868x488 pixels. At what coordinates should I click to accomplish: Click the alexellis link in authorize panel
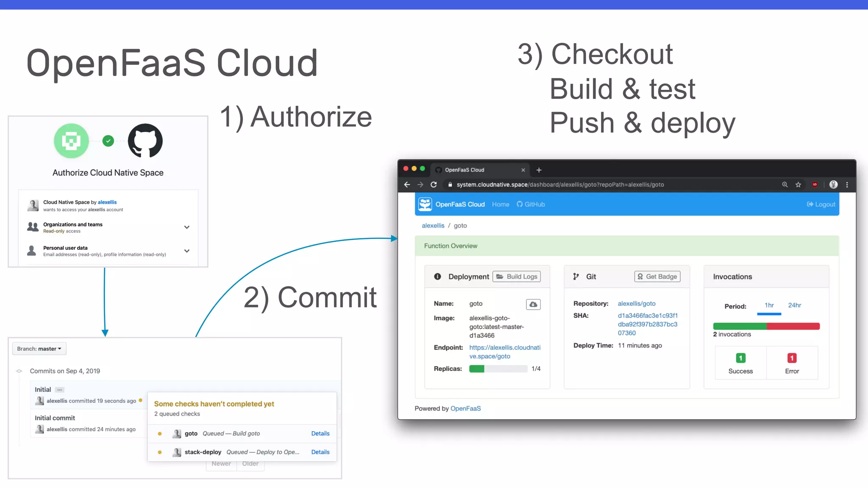107,202
